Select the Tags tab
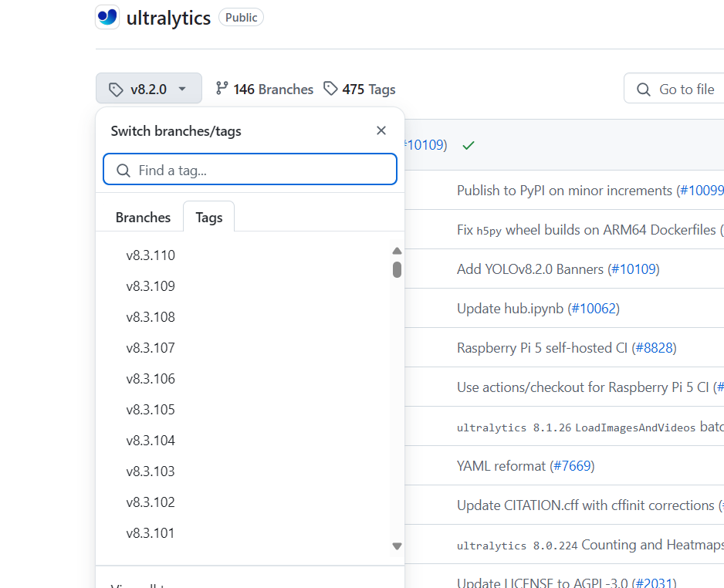 click(x=208, y=217)
